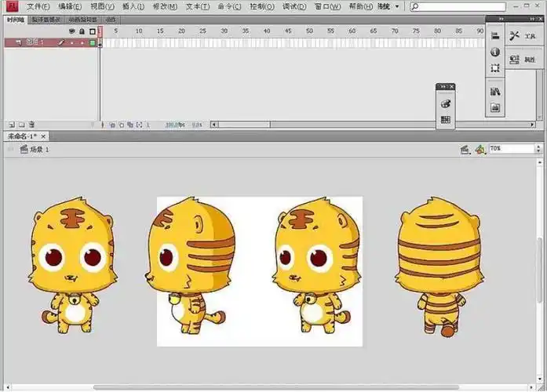Open the Transform panel icon

(495, 68)
